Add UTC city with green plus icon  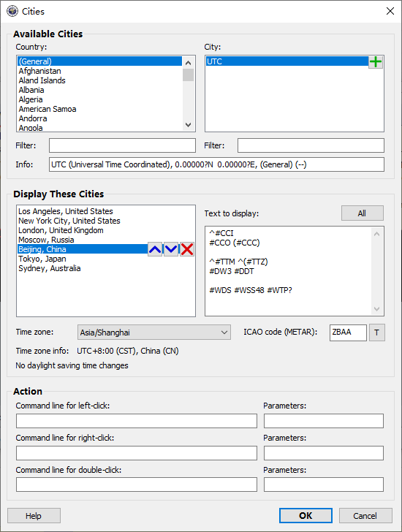pos(376,61)
